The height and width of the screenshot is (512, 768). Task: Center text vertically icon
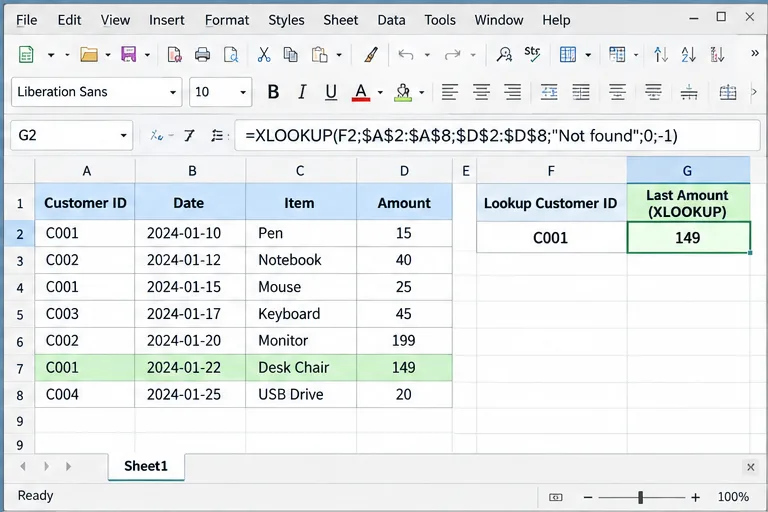click(x=653, y=92)
